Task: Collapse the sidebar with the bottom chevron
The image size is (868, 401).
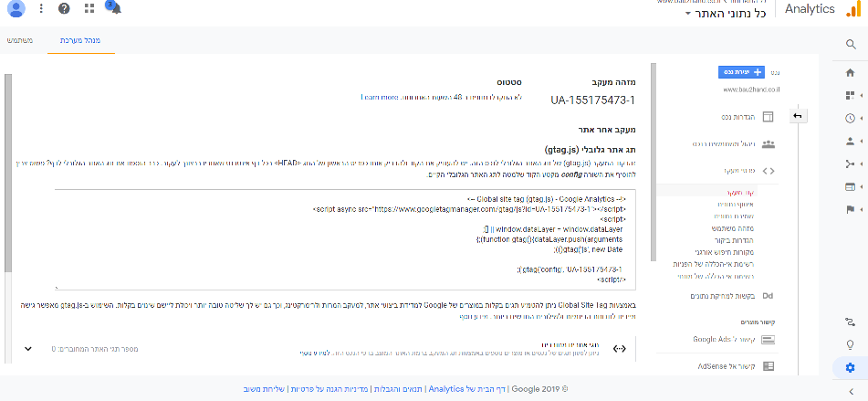Action: pyautogui.click(x=851, y=391)
